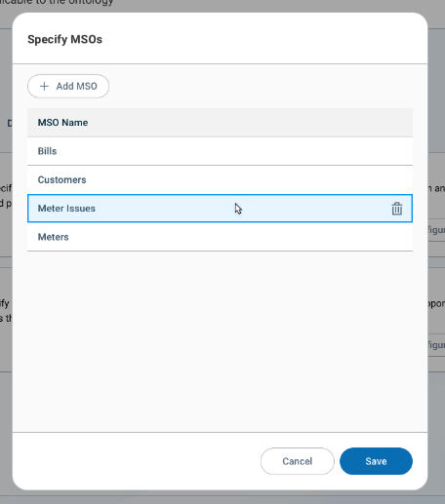Click the empty area below the Meters row
This screenshot has height=504, width=445.
[220, 341]
